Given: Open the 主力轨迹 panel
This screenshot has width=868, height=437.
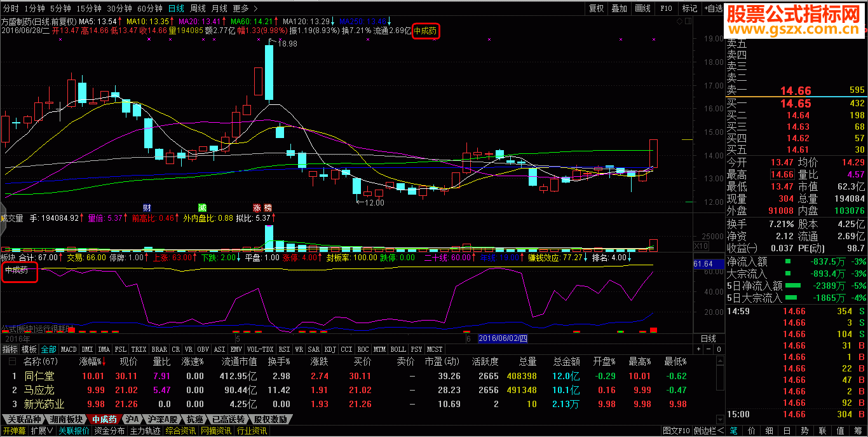Looking at the screenshot, I should coord(146,431).
